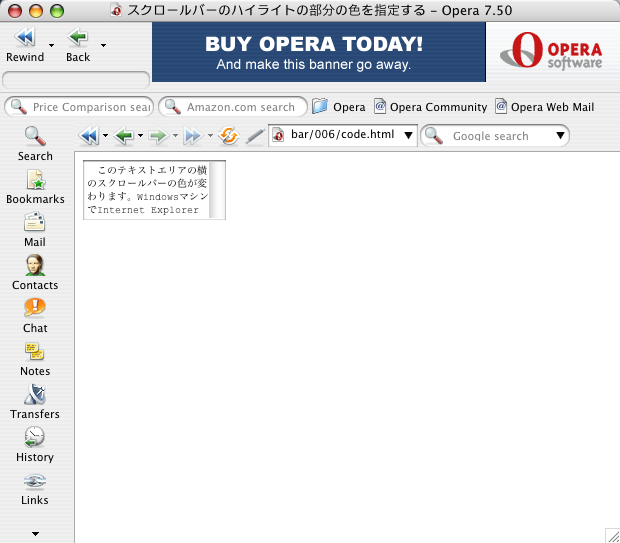Screen dimensions: 620x543
Task: Open the Mail panel
Action: pos(35,229)
